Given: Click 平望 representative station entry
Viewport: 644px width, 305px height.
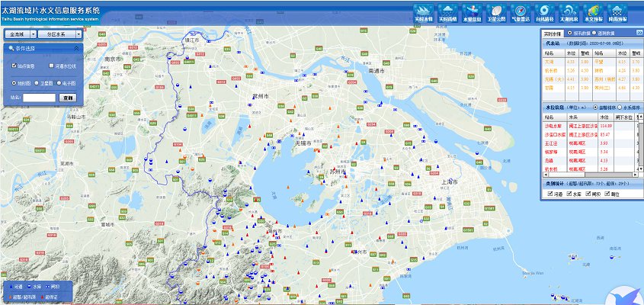Looking at the screenshot, I should [599, 62].
